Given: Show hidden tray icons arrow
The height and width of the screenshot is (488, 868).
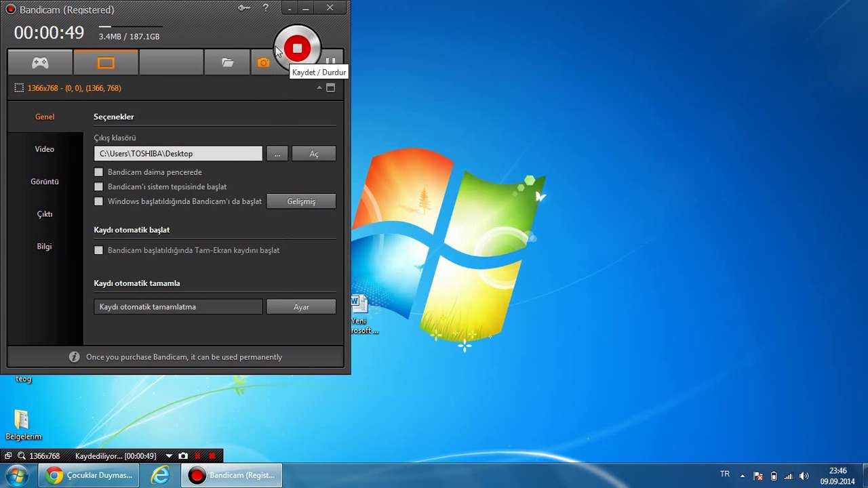Looking at the screenshot, I should [743, 476].
